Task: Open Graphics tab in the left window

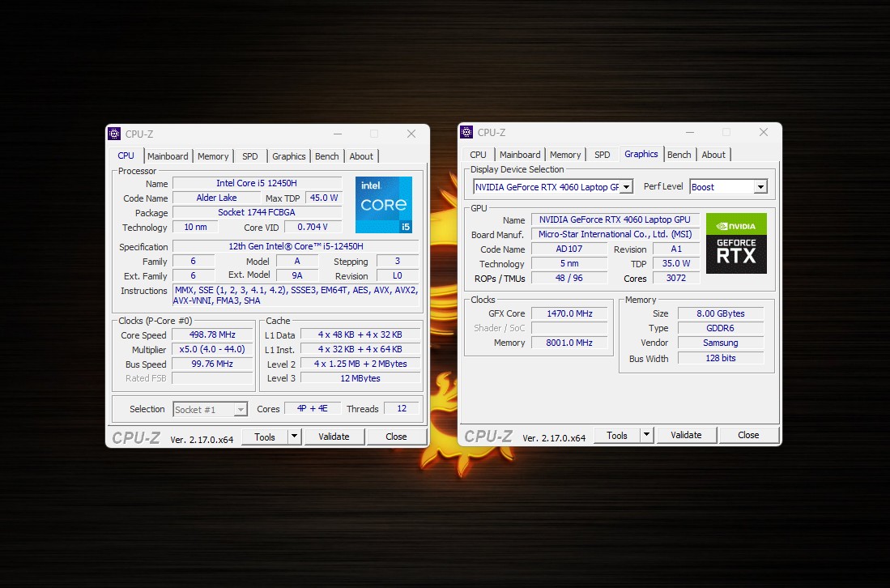Action: tap(289, 156)
